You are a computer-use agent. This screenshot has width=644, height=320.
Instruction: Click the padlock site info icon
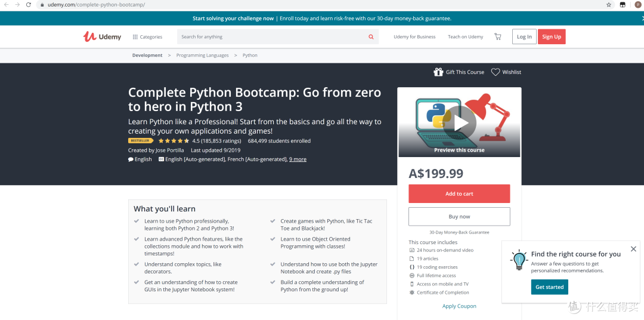(x=42, y=5)
